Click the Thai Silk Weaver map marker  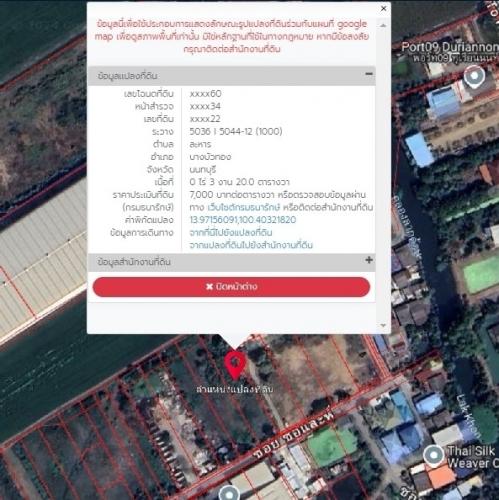coord(433,455)
